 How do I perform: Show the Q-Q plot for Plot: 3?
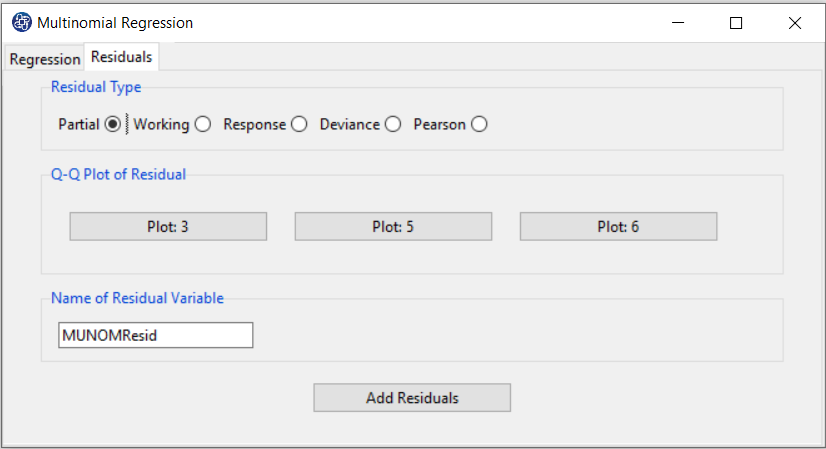[168, 227]
